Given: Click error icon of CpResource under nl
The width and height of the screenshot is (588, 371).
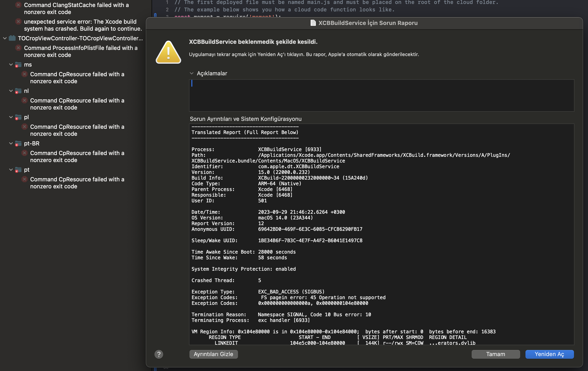Looking at the screenshot, I should pyautogui.click(x=24, y=101).
